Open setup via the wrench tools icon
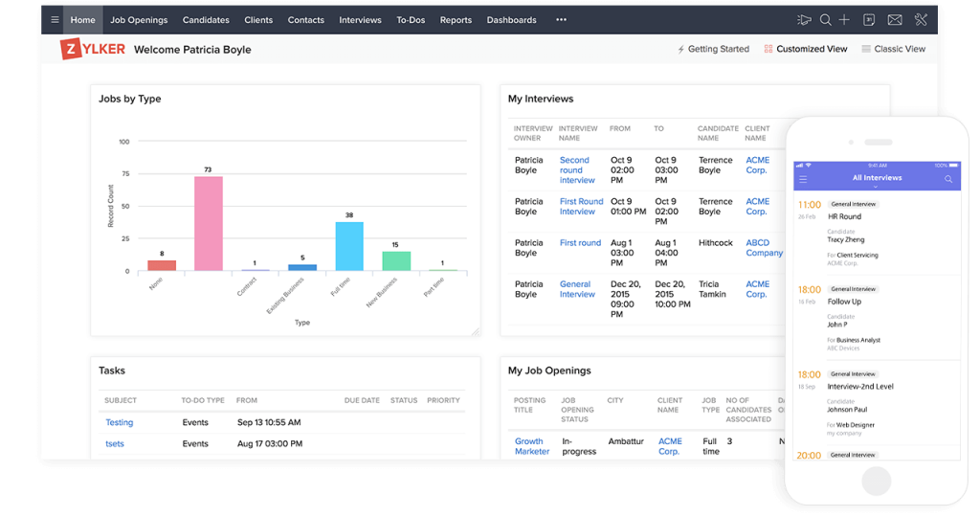This screenshot has height=517, width=980. 921,20
